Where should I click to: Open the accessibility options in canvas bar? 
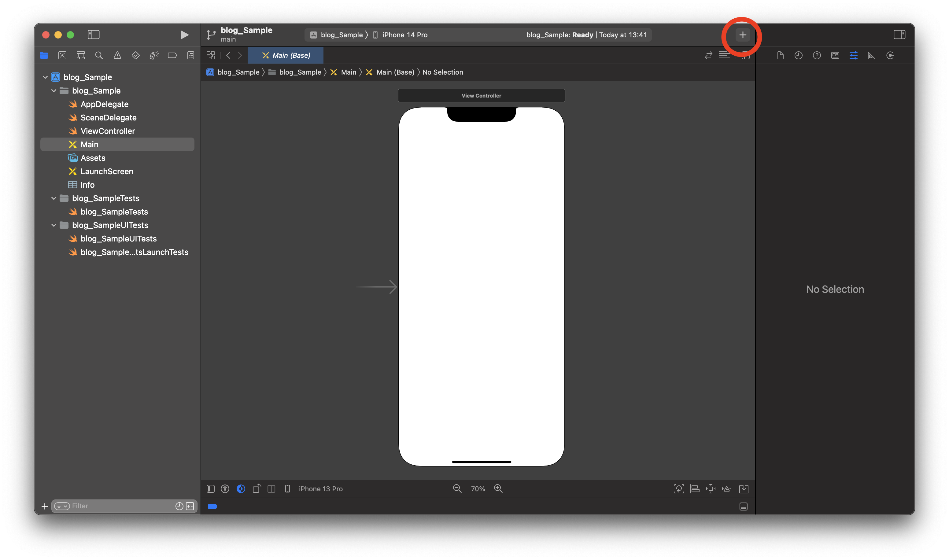pyautogui.click(x=225, y=489)
